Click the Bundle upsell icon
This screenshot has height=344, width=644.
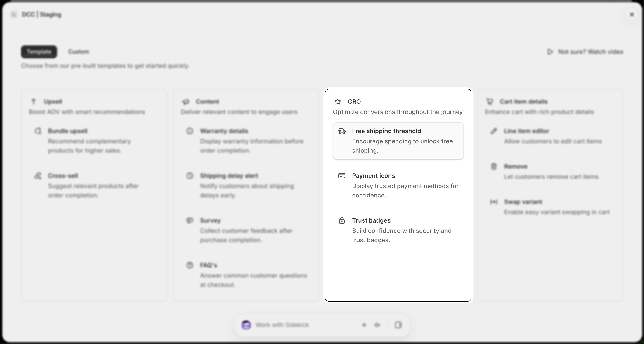point(38,131)
